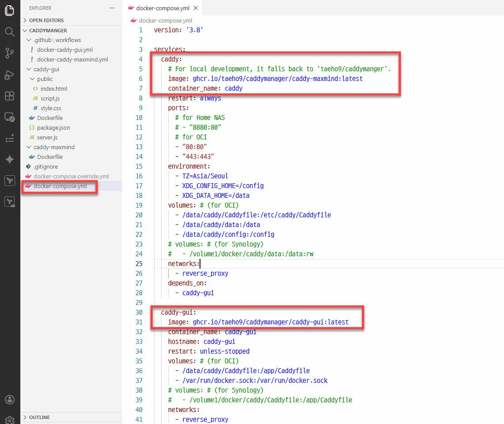Click 'depends_on:' key on line 27
504x424 pixels.
(187, 283)
